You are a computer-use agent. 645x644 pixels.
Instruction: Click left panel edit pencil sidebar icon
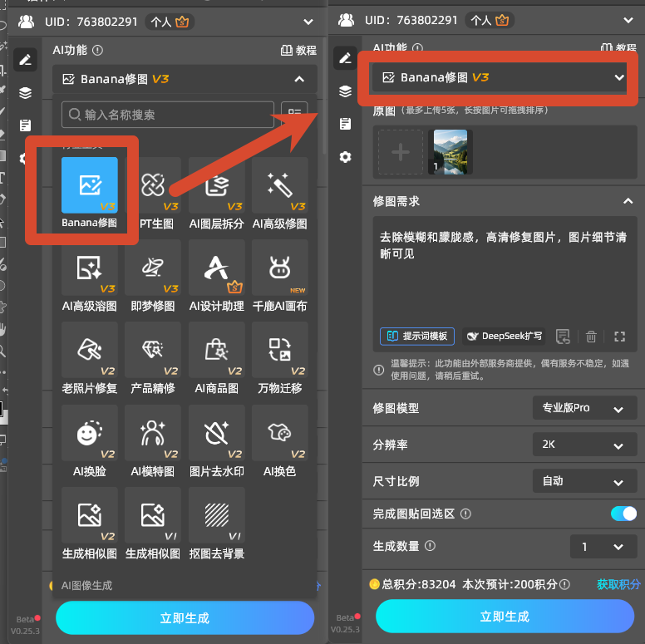pyautogui.click(x=26, y=60)
